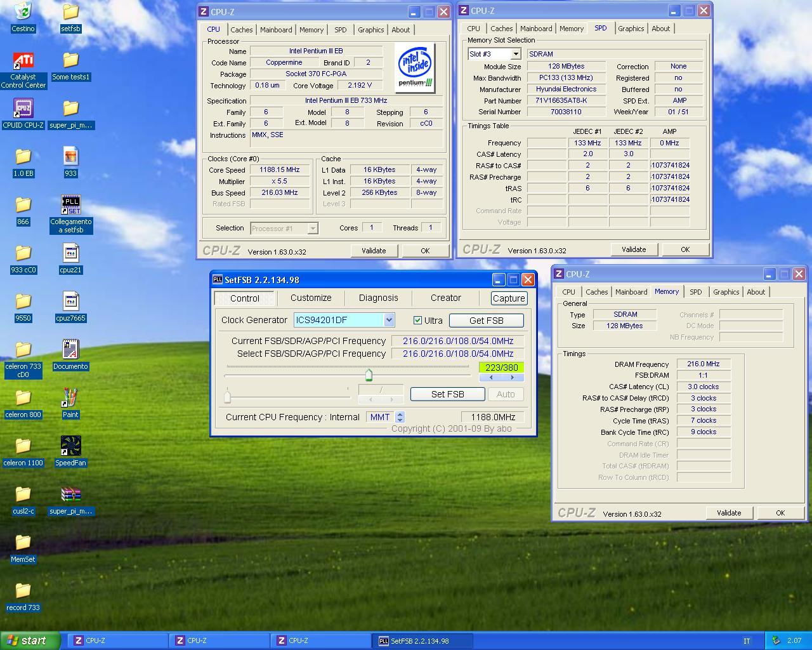Click the Set FSB button

(448, 394)
